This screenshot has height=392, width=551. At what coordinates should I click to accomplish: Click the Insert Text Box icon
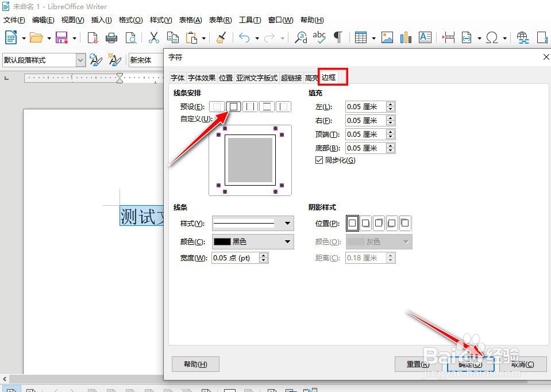click(425, 37)
